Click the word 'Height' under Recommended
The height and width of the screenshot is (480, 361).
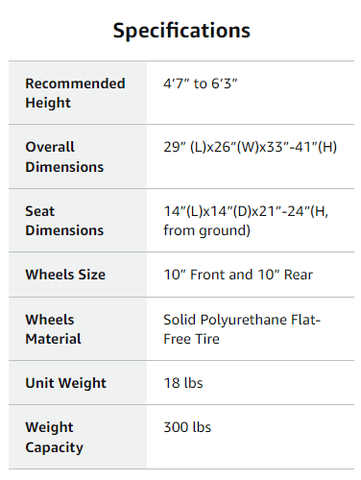click(48, 103)
